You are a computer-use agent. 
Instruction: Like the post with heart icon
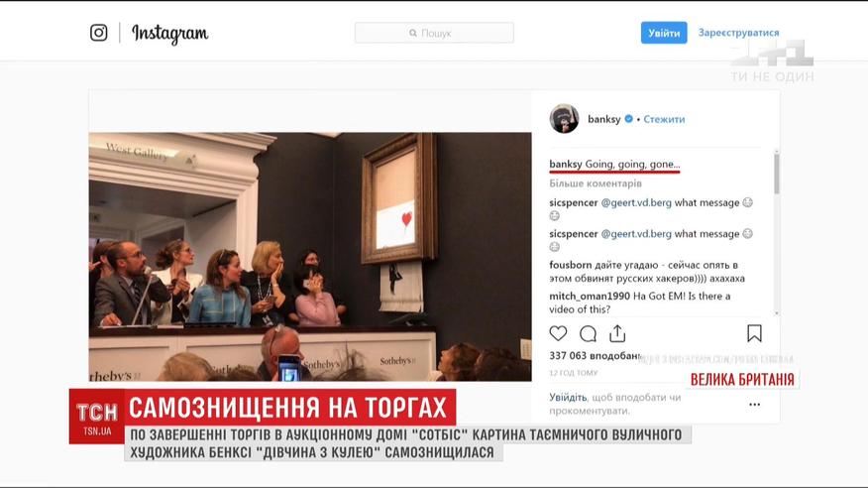click(x=558, y=333)
